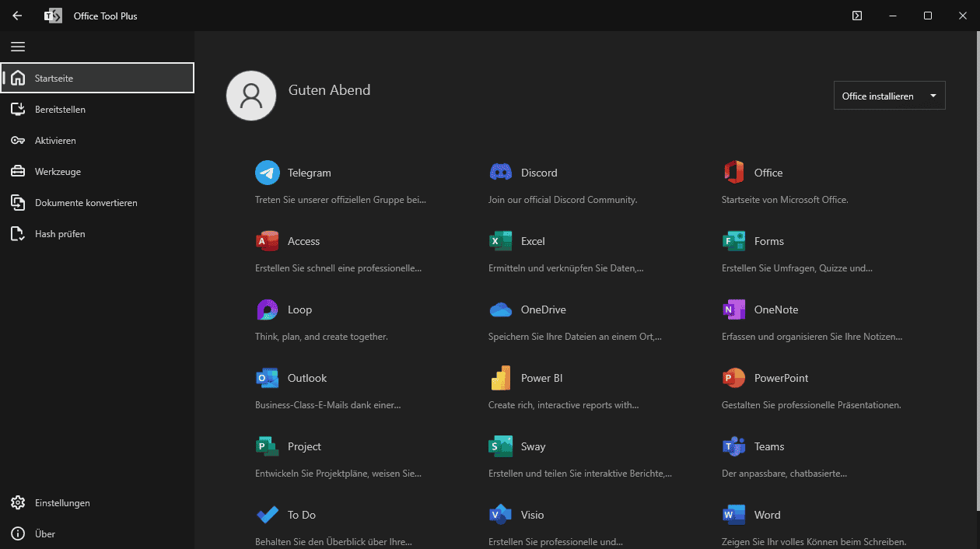
Task: Click 'Think, plan, and create together.' description
Action: coord(321,337)
